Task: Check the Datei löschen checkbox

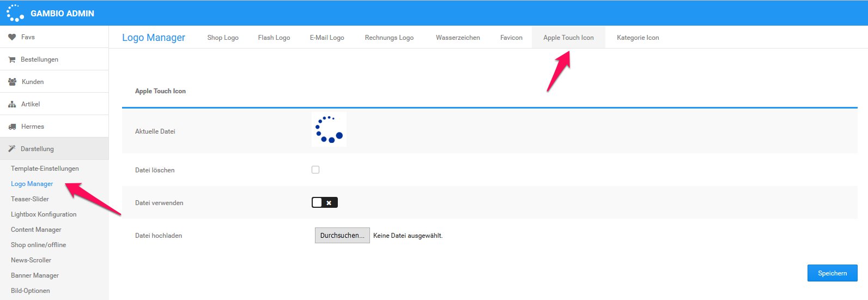Action: pos(315,170)
